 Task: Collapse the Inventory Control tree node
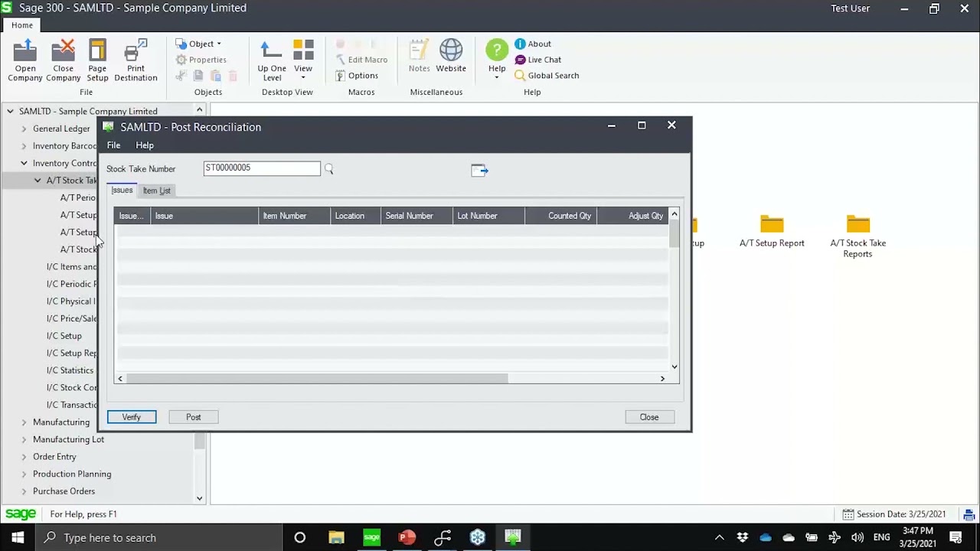pos(24,163)
